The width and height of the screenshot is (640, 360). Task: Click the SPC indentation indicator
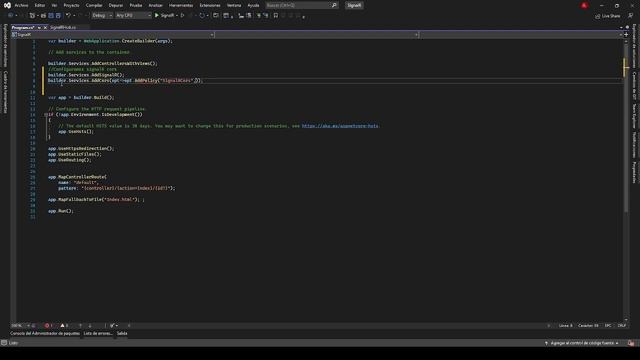[x=608, y=326]
